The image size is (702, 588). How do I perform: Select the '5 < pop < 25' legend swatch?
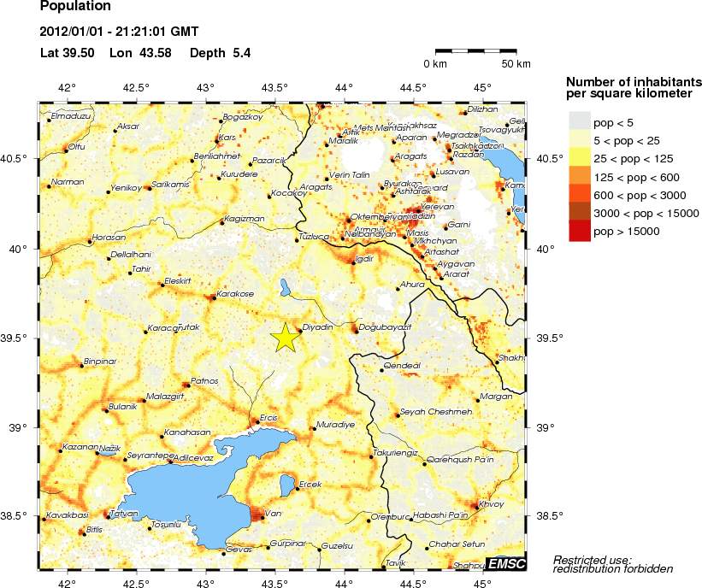580,140
